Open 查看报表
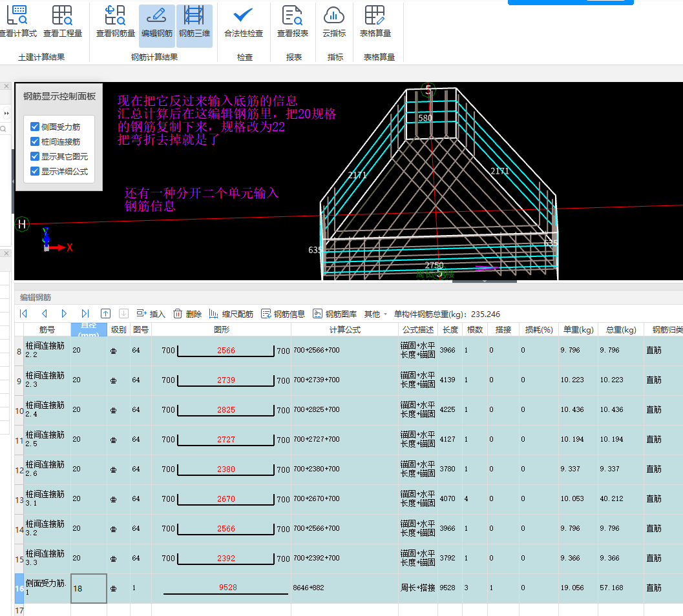 click(293, 22)
